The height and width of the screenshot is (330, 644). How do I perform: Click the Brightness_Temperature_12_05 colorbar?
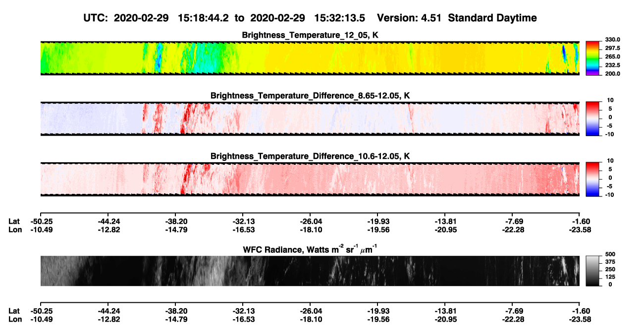pyautogui.click(x=591, y=57)
